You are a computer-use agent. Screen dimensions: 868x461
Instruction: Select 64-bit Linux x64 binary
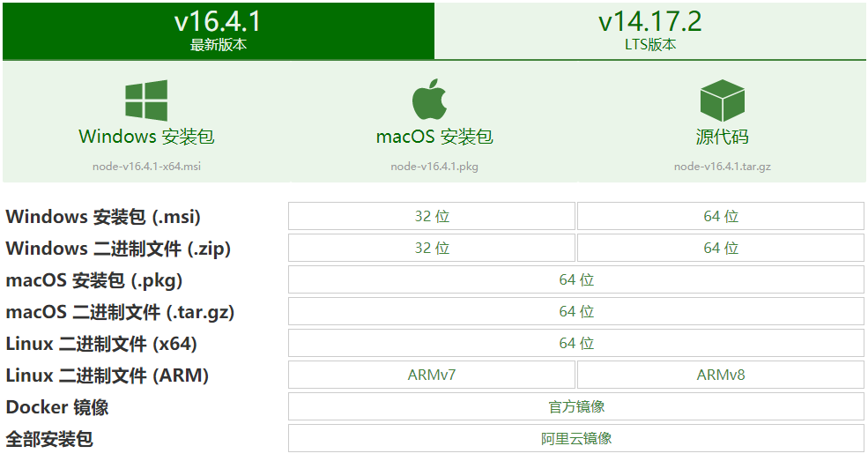click(576, 344)
